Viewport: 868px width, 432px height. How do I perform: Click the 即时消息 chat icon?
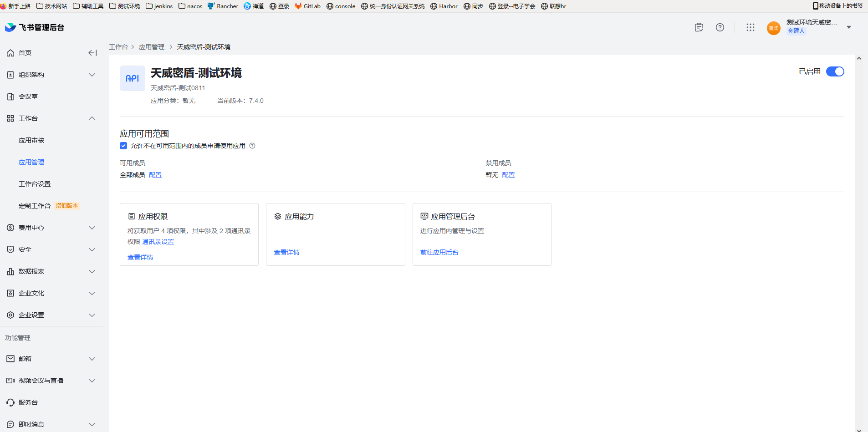10,424
